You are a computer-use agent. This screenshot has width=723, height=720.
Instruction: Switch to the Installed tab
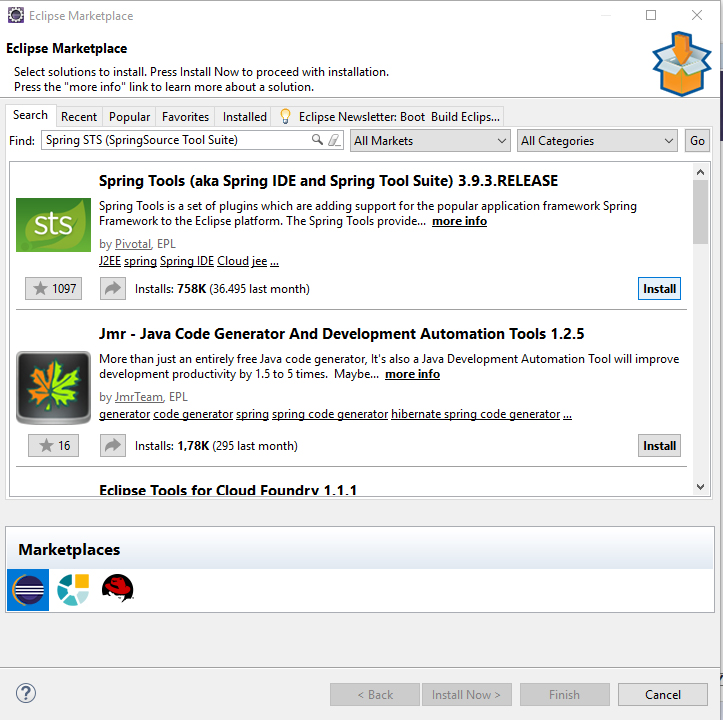(x=244, y=117)
